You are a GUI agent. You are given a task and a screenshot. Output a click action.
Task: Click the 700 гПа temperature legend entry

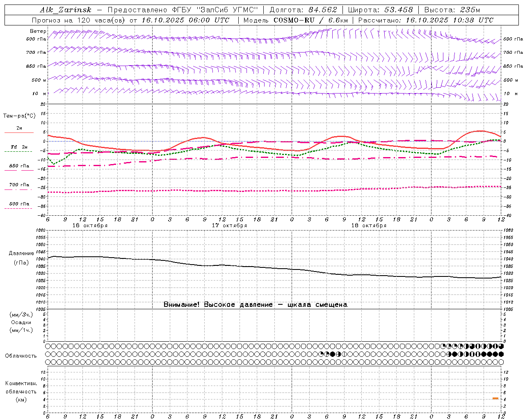click(19, 185)
